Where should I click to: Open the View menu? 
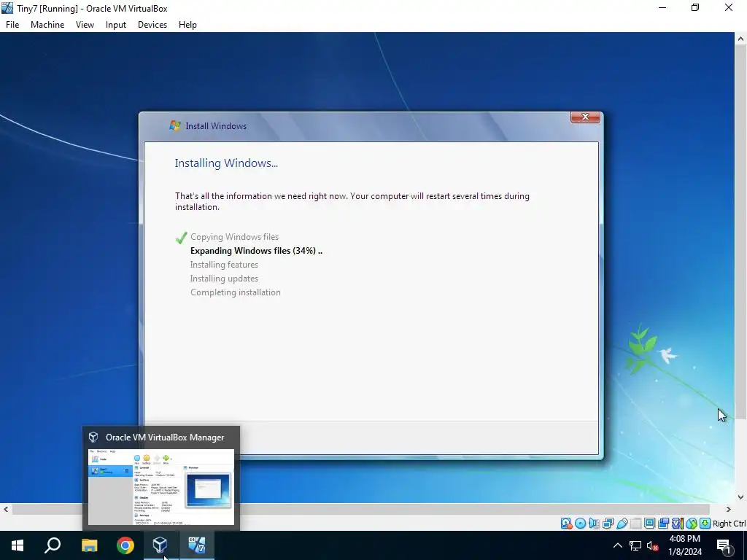(85, 25)
